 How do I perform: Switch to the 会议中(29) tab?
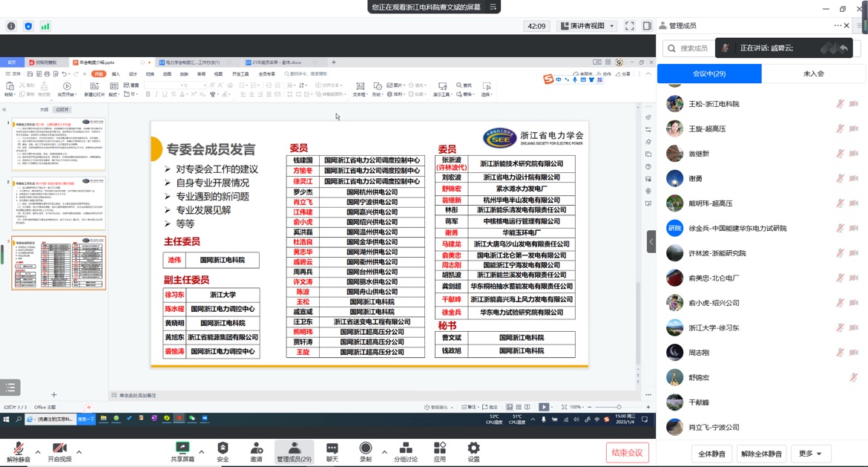[709, 74]
